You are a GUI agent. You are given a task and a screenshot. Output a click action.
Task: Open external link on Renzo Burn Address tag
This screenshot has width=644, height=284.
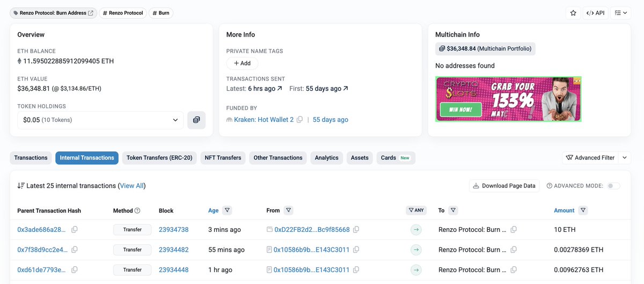[x=91, y=13]
